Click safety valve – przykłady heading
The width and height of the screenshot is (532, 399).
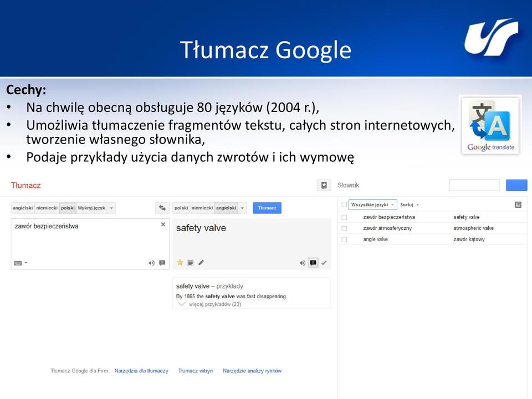209,286
